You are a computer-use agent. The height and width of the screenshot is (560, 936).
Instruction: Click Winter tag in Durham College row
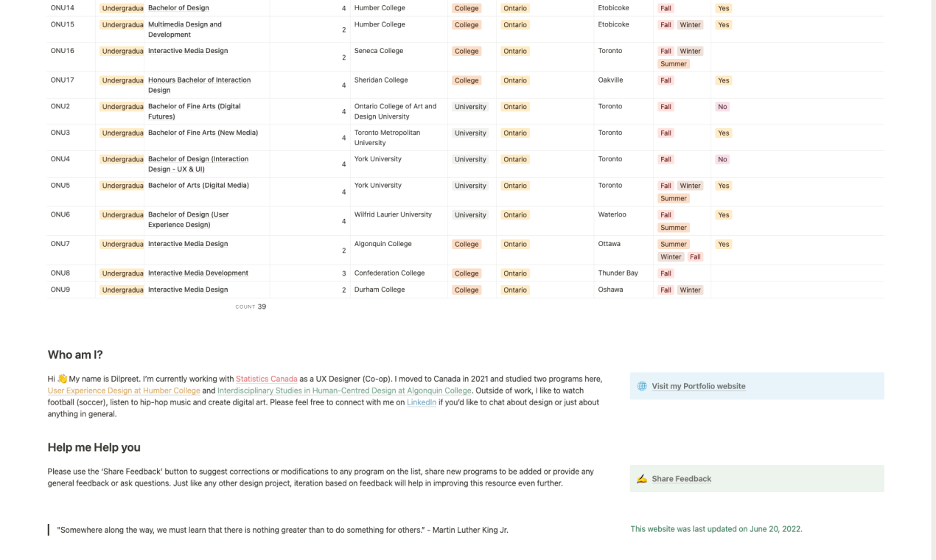691,290
